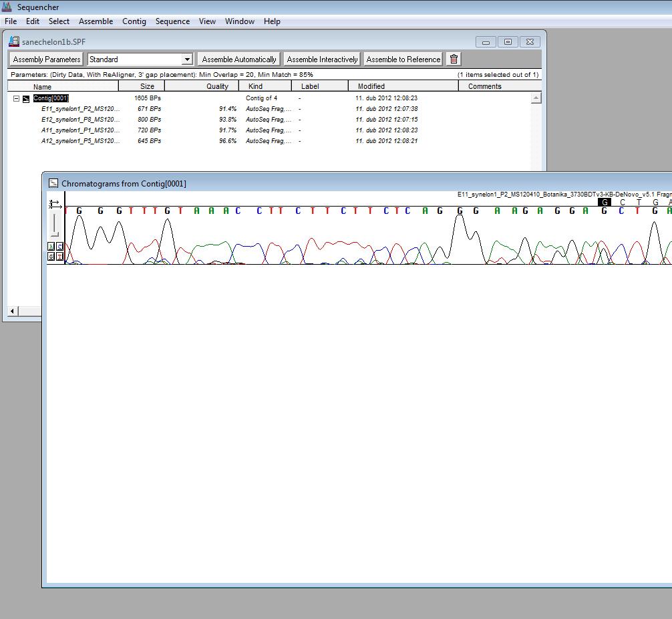
Task: Toggle the T trace display button
Action: pos(59,256)
